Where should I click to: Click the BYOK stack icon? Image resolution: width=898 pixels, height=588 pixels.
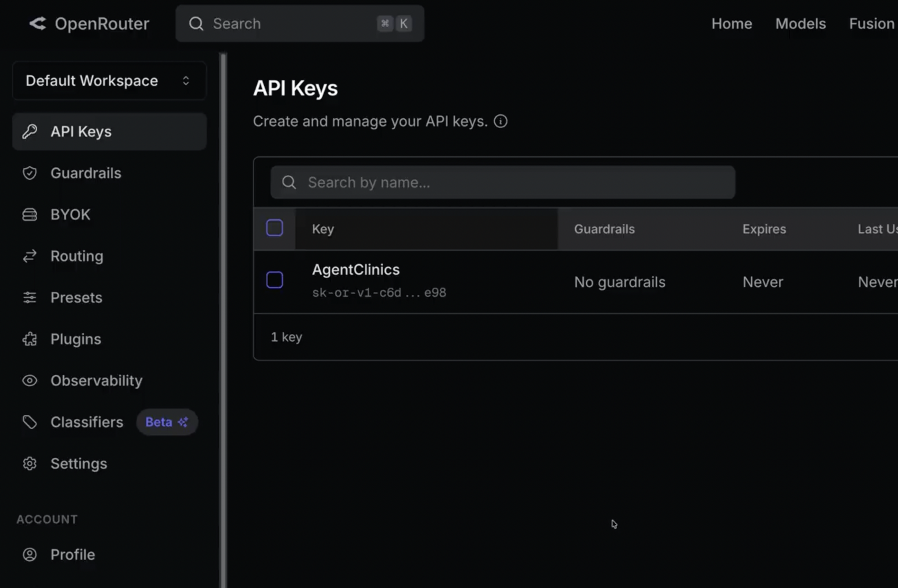click(29, 214)
